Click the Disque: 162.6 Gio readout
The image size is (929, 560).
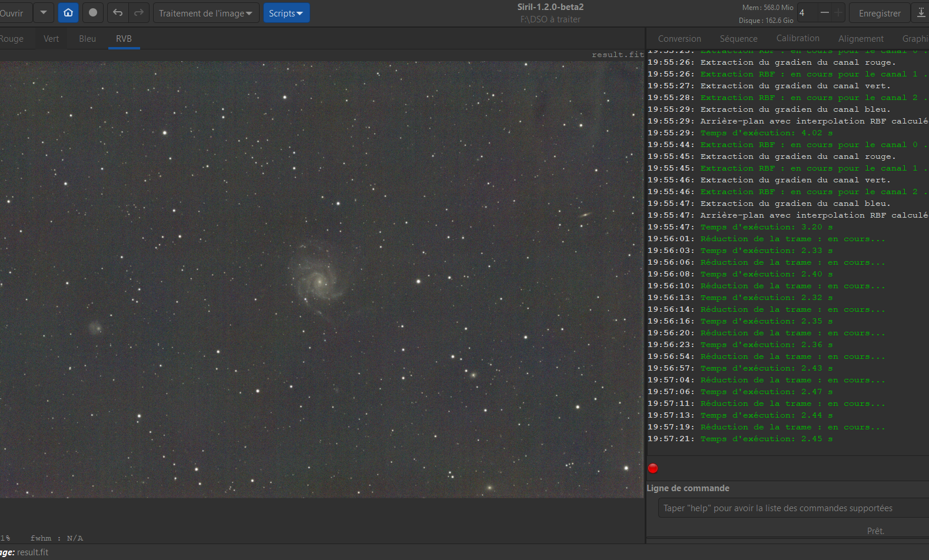pyautogui.click(x=766, y=21)
